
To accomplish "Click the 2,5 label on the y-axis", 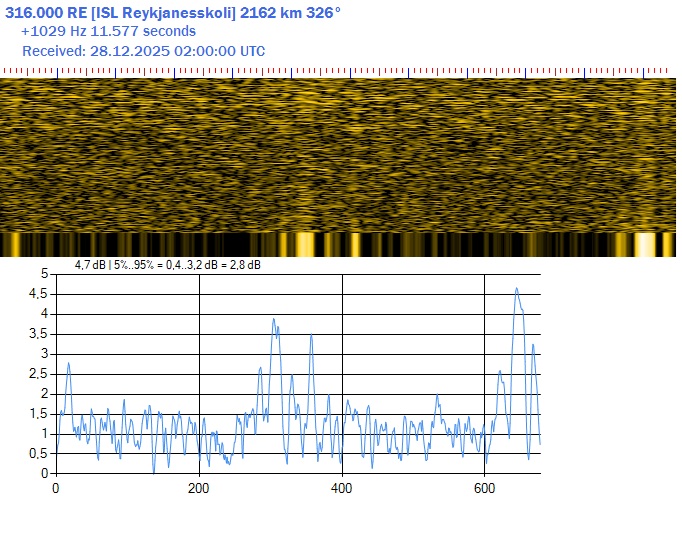I will coord(38,373).
